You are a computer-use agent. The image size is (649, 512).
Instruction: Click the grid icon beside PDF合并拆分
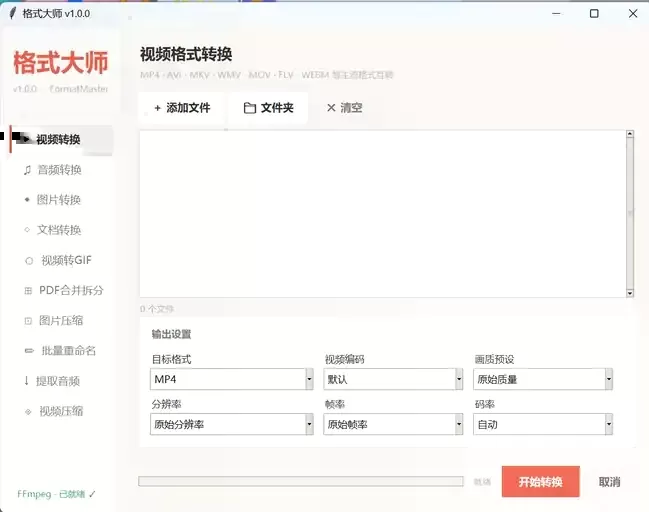click(x=28, y=291)
